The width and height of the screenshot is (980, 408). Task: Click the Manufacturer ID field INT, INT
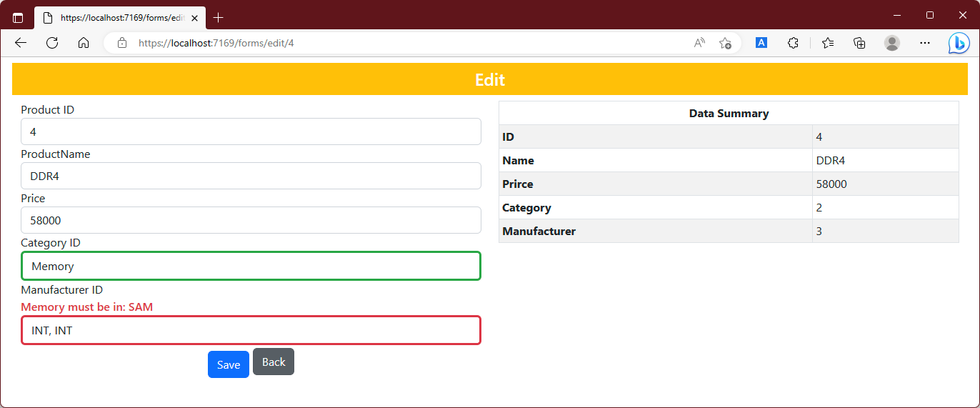pyautogui.click(x=251, y=330)
